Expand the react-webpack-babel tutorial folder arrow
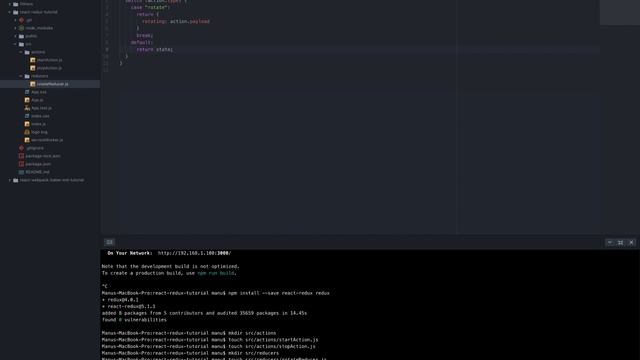 [10, 180]
